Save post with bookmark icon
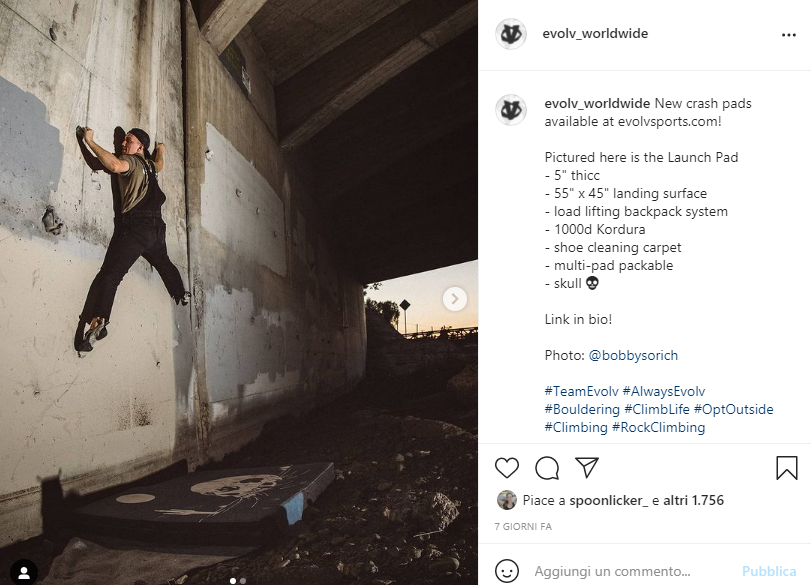Viewport: 811px width, 585px height. point(787,468)
